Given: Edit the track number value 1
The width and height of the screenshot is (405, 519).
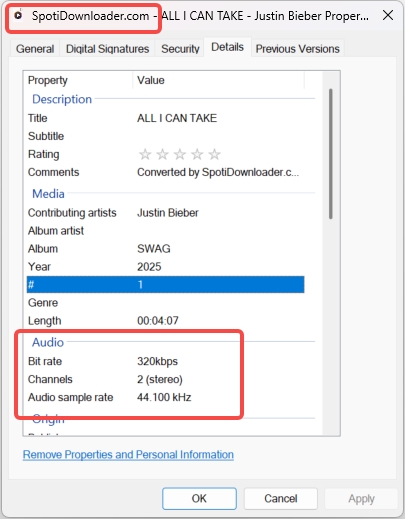Looking at the screenshot, I should [x=140, y=285].
